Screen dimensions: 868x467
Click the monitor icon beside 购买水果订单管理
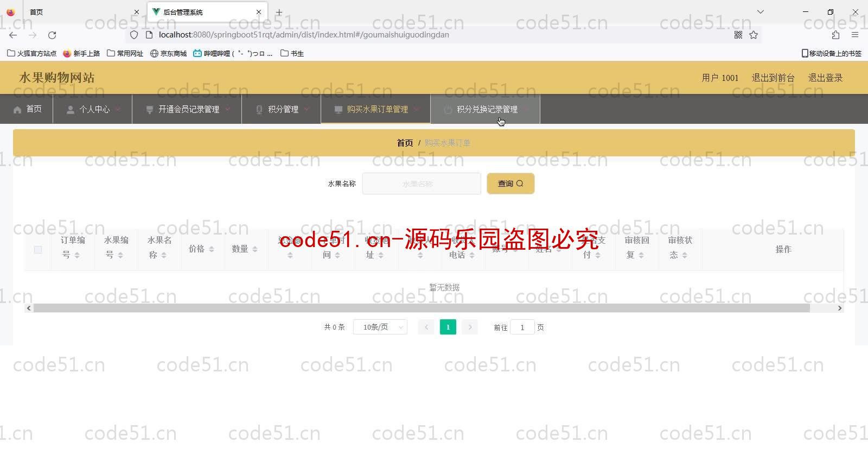(x=339, y=110)
